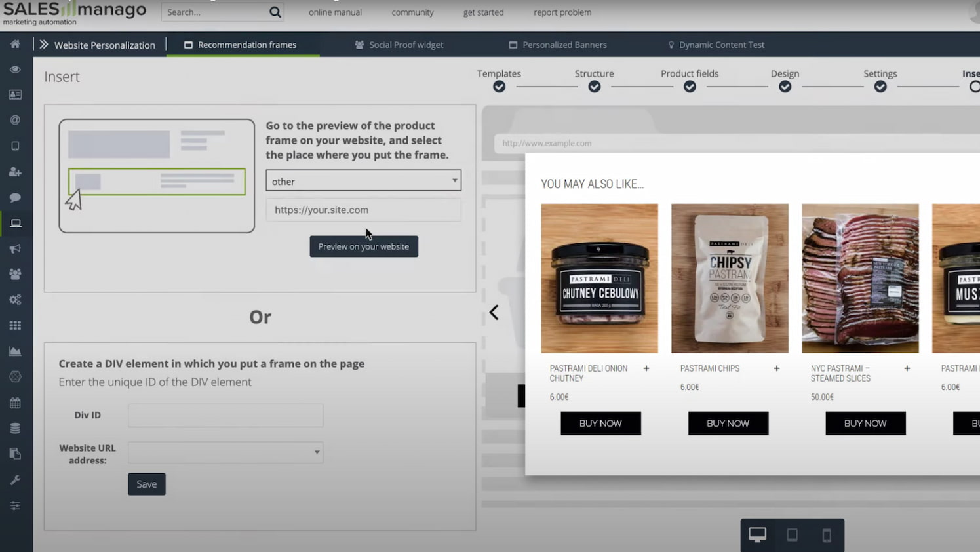Open the automation gears icon in sidebar
This screenshot has width=980, height=552.
coord(16,299)
